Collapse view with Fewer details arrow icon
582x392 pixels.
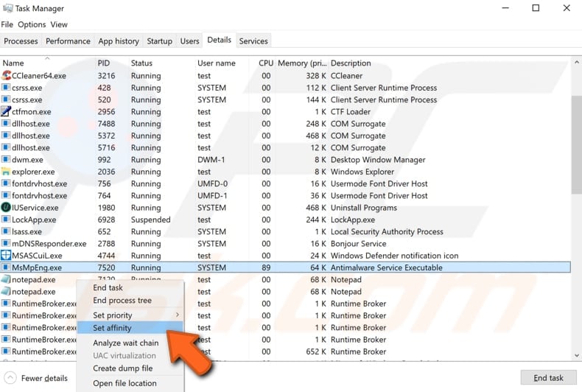[x=10, y=378]
